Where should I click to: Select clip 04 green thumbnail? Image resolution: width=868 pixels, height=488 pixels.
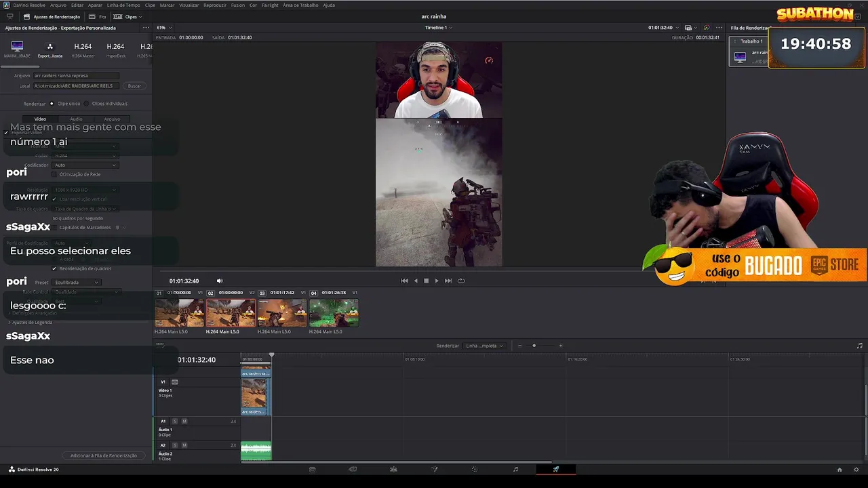point(334,313)
